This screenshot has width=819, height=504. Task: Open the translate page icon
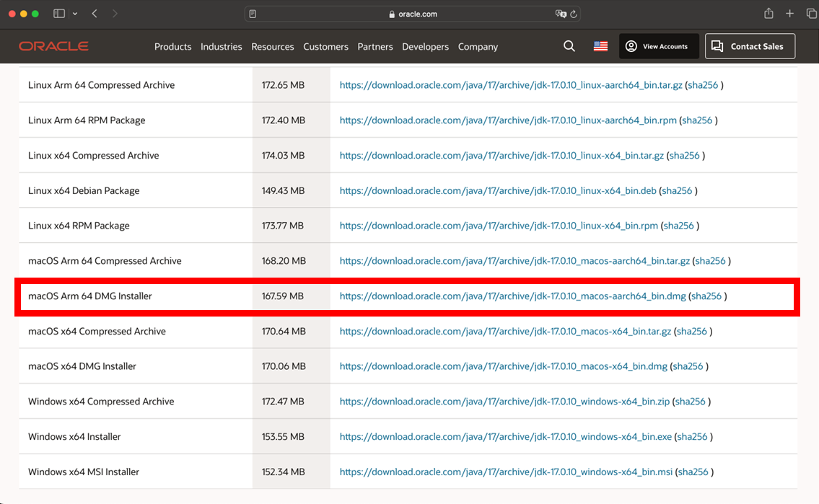561,14
